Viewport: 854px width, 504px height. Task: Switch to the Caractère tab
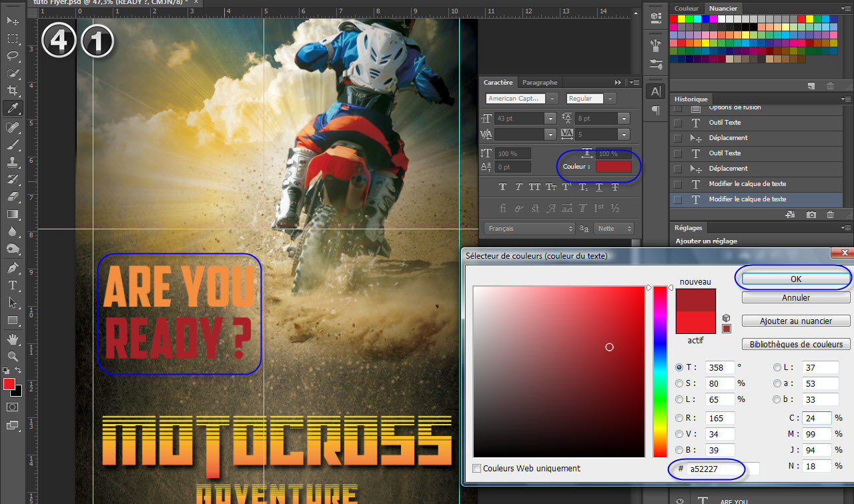[498, 83]
